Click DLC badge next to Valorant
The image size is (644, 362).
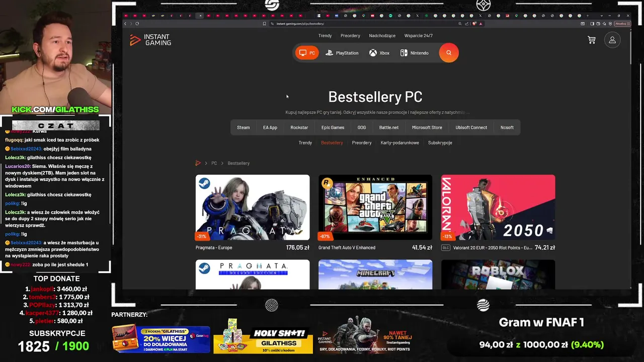point(446,248)
